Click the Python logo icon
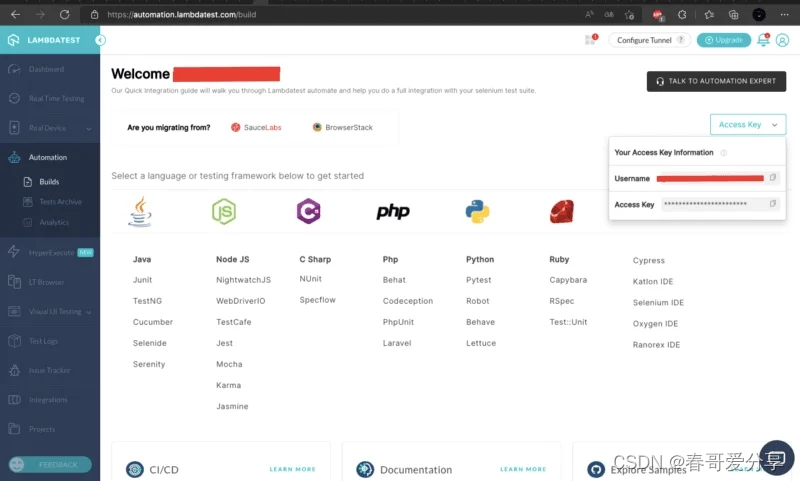800x481 pixels. click(478, 211)
